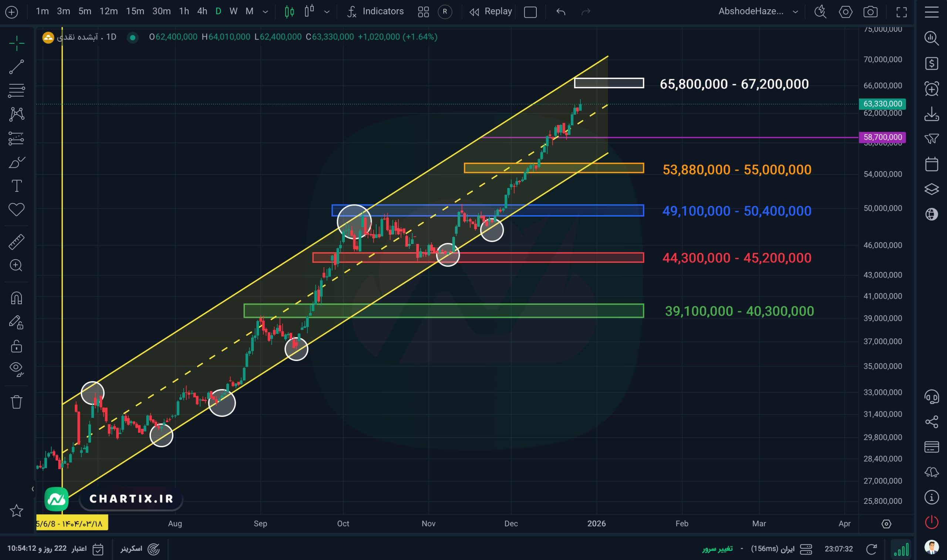947x560 pixels.
Task: Select the trend line drawing tool
Action: pos(16,67)
